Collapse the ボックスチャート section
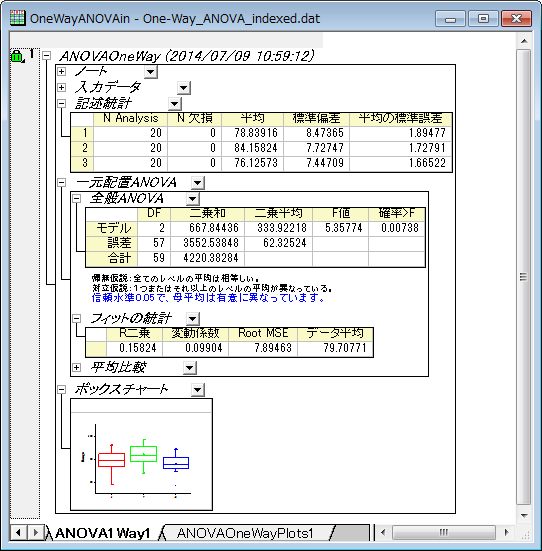The height and width of the screenshot is (551, 542). (62, 389)
